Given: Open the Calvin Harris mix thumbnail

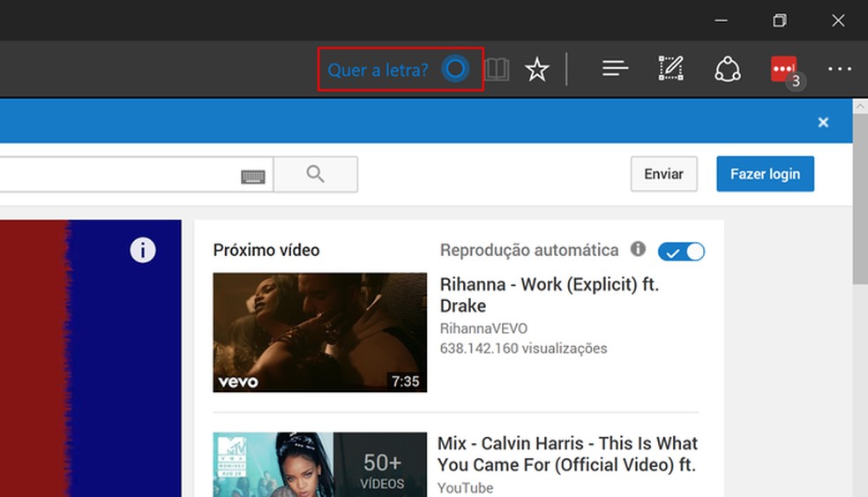Looking at the screenshot, I should tap(320, 464).
